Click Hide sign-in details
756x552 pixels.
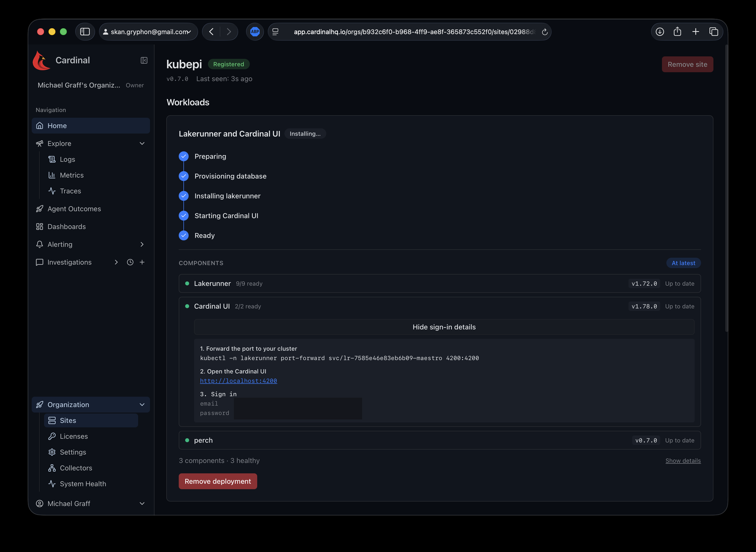point(444,327)
